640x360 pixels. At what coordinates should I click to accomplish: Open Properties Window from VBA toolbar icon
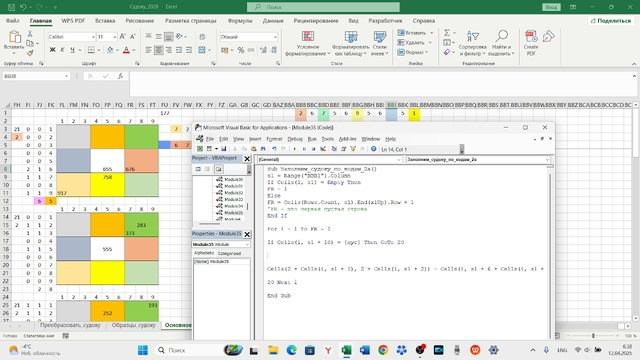pyautogui.click(x=343, y=149)
